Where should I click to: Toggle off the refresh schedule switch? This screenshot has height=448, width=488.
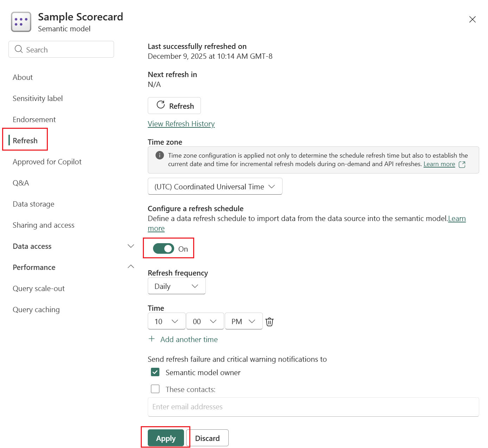164,248
